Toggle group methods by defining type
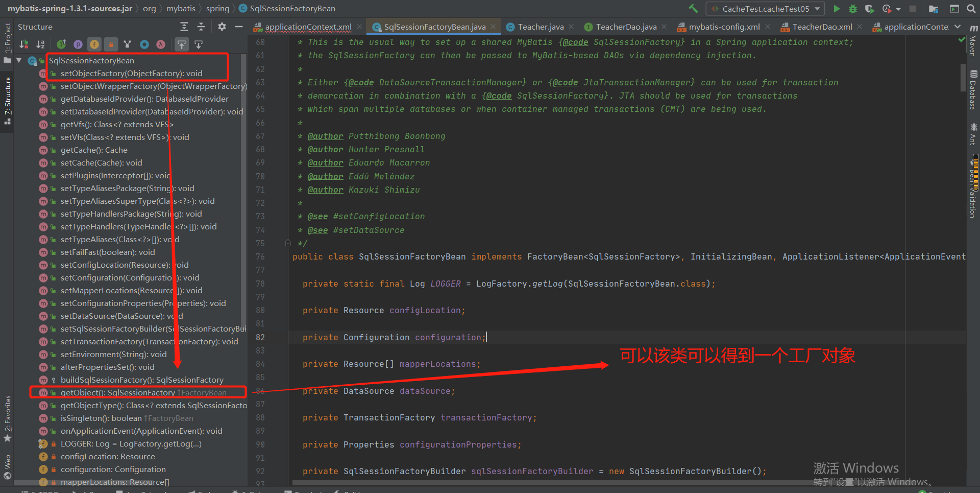Screen dimensions: 980x493 128,44
